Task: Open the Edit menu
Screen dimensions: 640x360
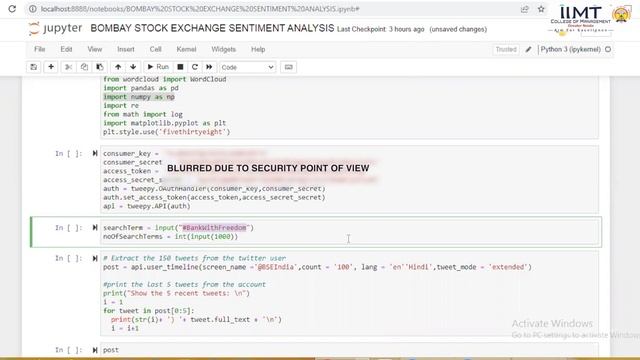Action: [66, 49]
